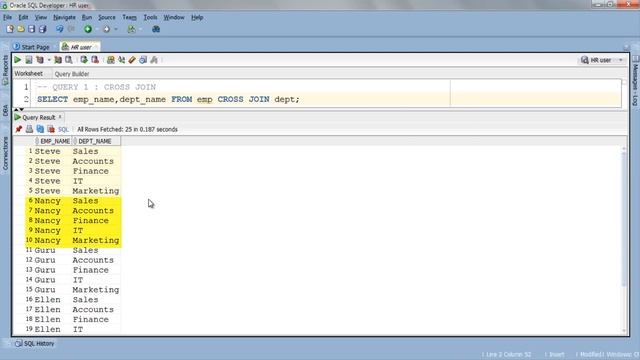The image size is (640, 360).
Task: Open the Connections side panel
Action: coord(5,153)
